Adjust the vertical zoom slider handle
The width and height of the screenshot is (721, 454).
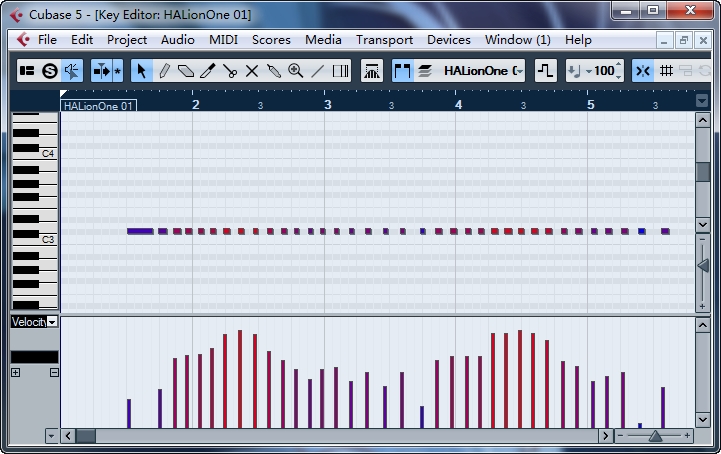(703, 265)
